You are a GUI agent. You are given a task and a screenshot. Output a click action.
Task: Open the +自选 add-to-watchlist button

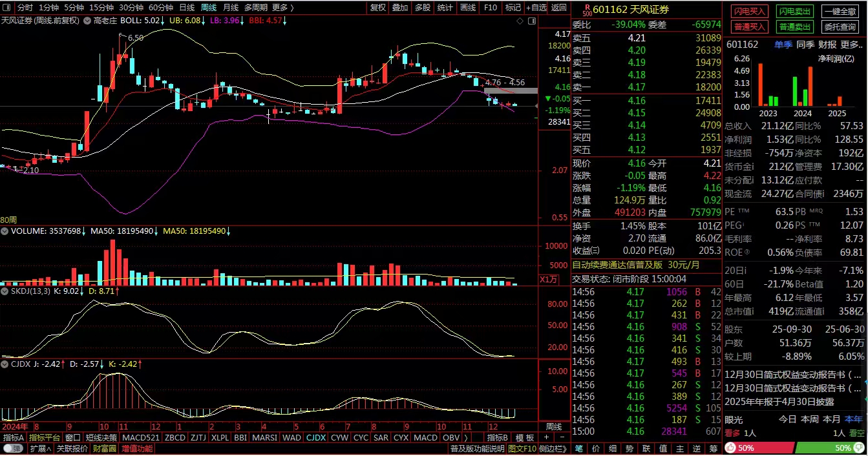(536, 8)
